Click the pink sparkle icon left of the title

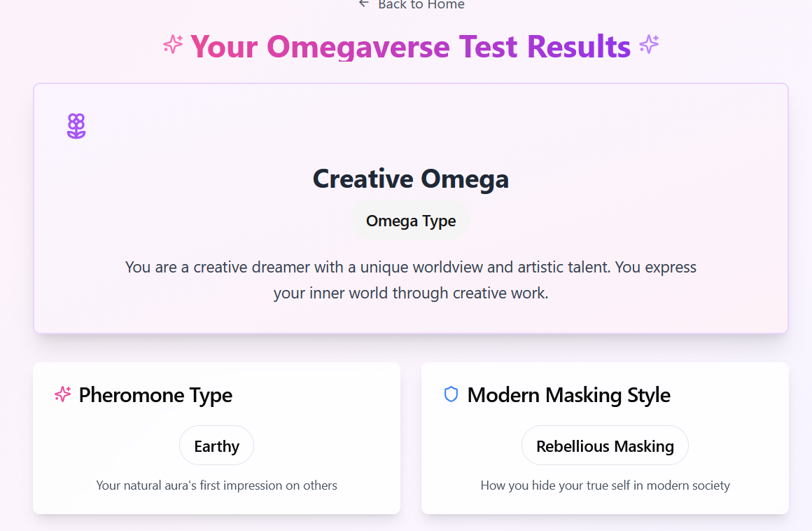(173, 45)
